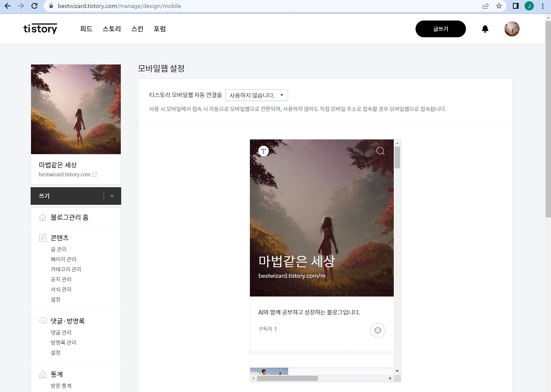551x392 pixels.
Task: Click the 콘텐츠 section heading
Action: 60,238
